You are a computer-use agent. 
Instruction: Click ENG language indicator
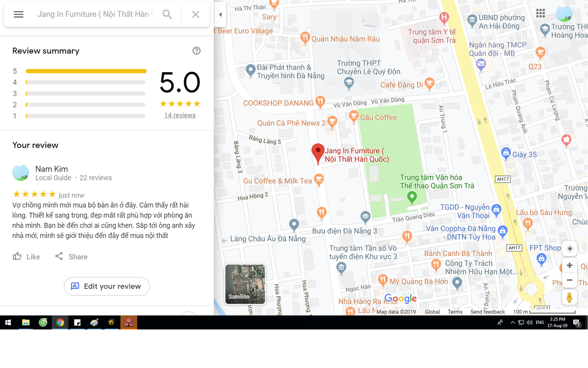[x=539, y=322]
